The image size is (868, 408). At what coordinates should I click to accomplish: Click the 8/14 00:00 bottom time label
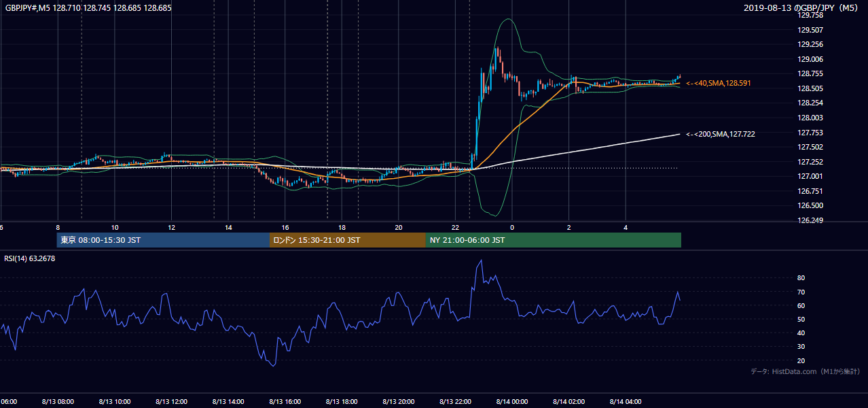(511, 401)
